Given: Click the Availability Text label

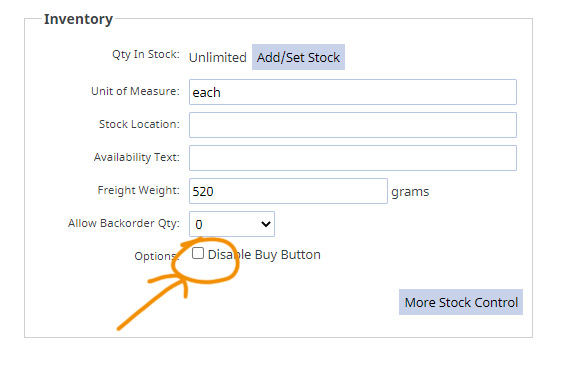Looking at the screenshot, I should coord(137,157).
